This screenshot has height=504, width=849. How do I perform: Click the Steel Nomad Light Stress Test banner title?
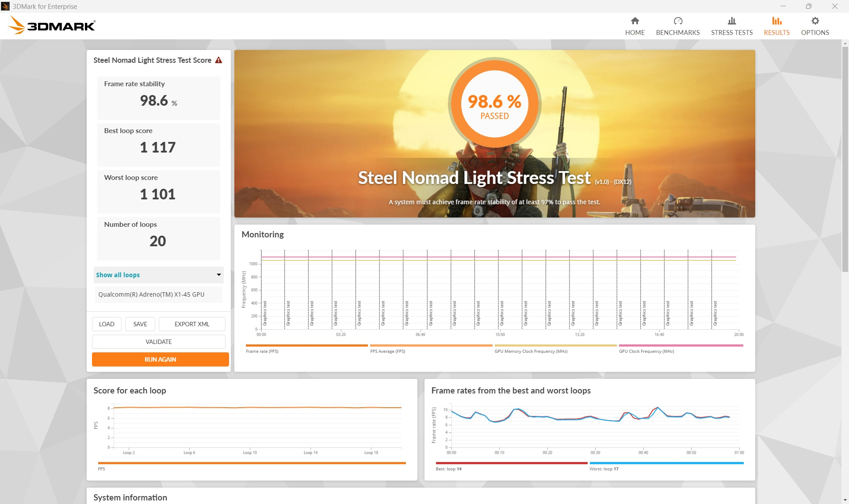(474, 178)
